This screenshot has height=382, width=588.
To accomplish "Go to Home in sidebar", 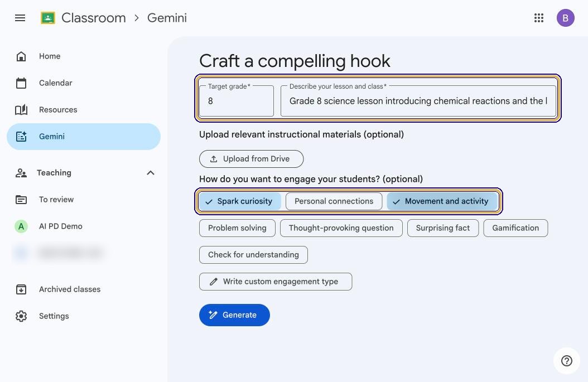I will (84, 56).
